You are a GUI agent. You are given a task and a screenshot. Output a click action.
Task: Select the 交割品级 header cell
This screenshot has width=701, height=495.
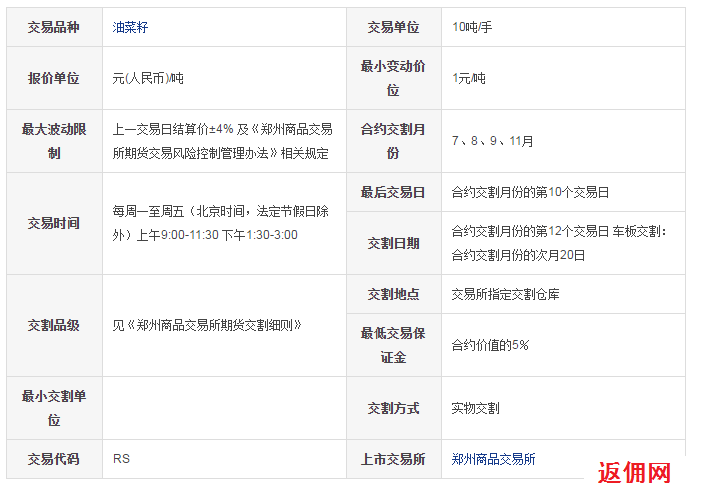54,325
